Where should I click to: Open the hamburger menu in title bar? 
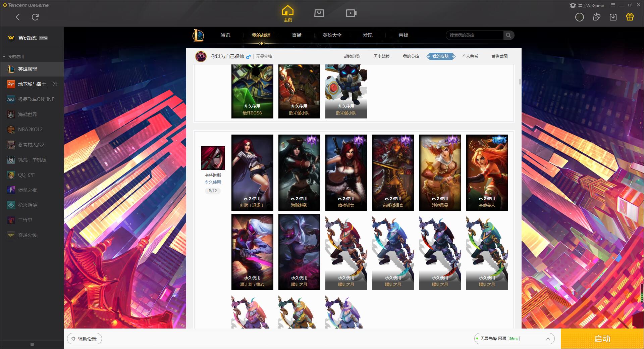[613, 5]
